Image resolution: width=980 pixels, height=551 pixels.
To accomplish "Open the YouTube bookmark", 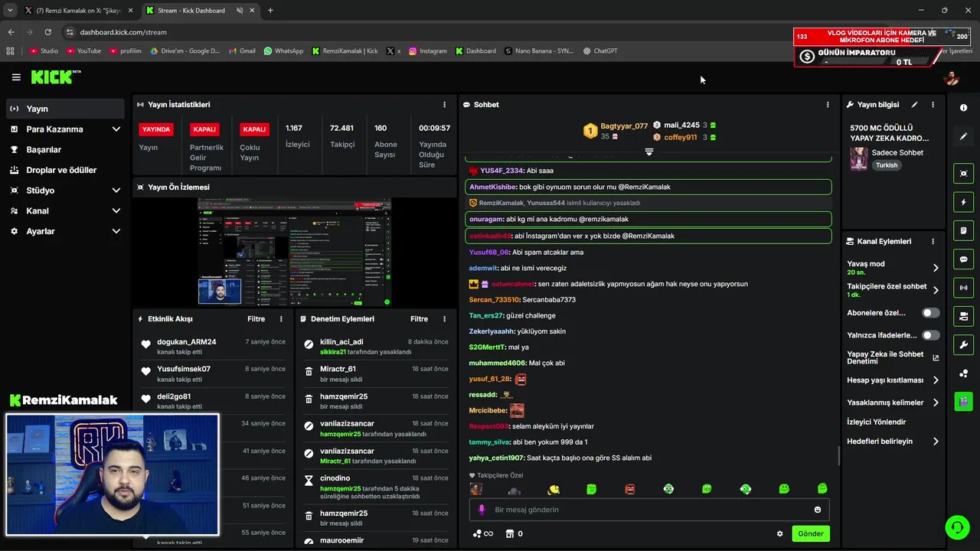I will (x=83, y=51).
